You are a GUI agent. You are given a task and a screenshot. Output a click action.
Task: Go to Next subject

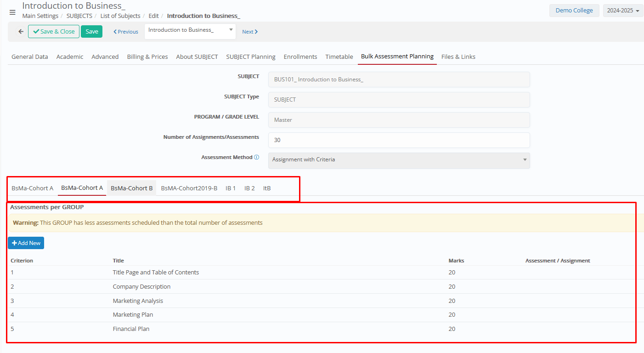pyautogui.click(x=250, y=32)
